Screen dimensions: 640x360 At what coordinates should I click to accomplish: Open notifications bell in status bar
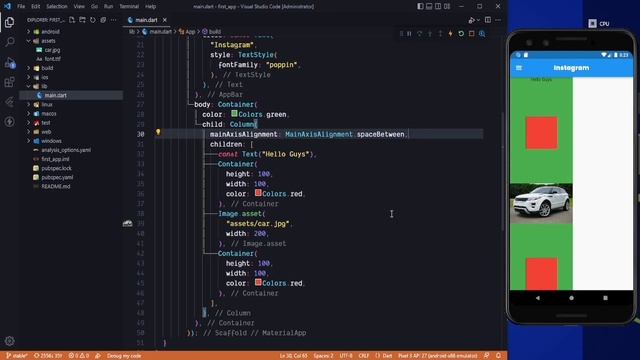pyautogui.click(x=498, y=356)
